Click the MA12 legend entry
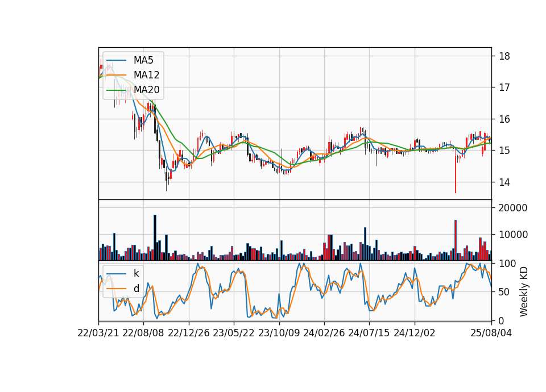Image resolution: width=546 pixels, height=392 pixels. 133,75
